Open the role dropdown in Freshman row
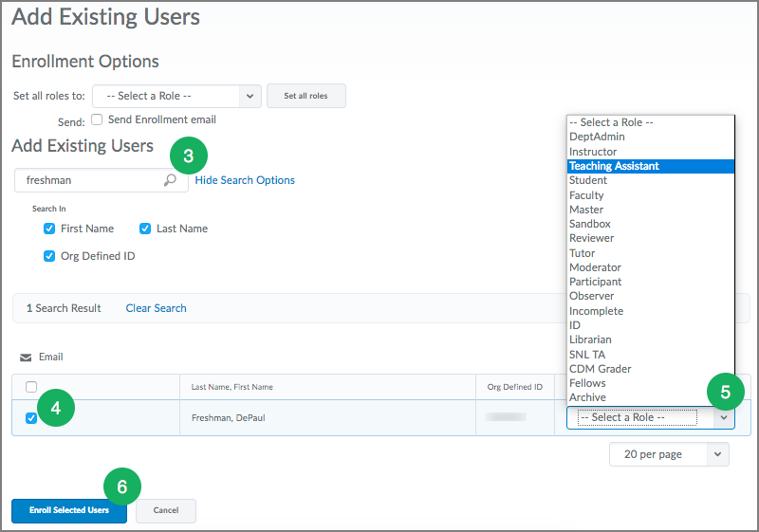This screenshot has height=532, width=759. (x=651, y=417)
